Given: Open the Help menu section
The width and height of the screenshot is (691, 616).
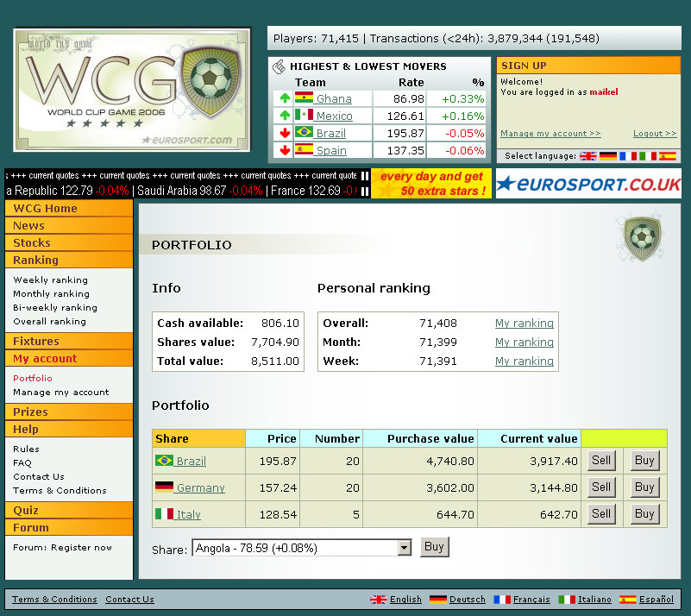Looking at the screenshot, I should tap(69, 429).
